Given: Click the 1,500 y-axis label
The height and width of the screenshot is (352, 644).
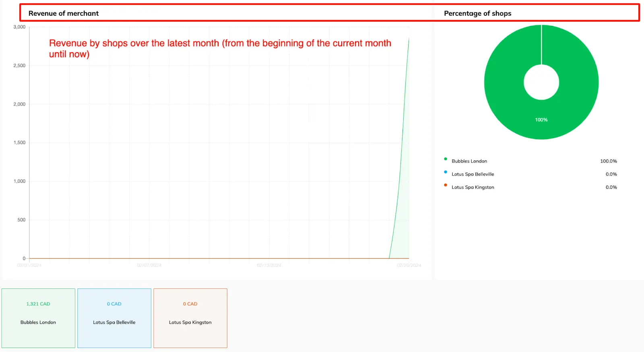Looking at the screenshot, I should (19, 143).
